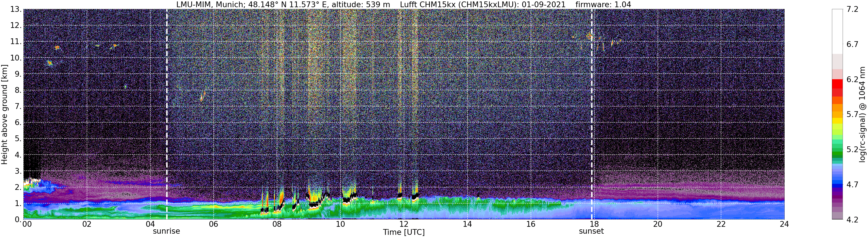Click the x-axis tick label 12
The image size is (868, 238).
tap(404, 224)
